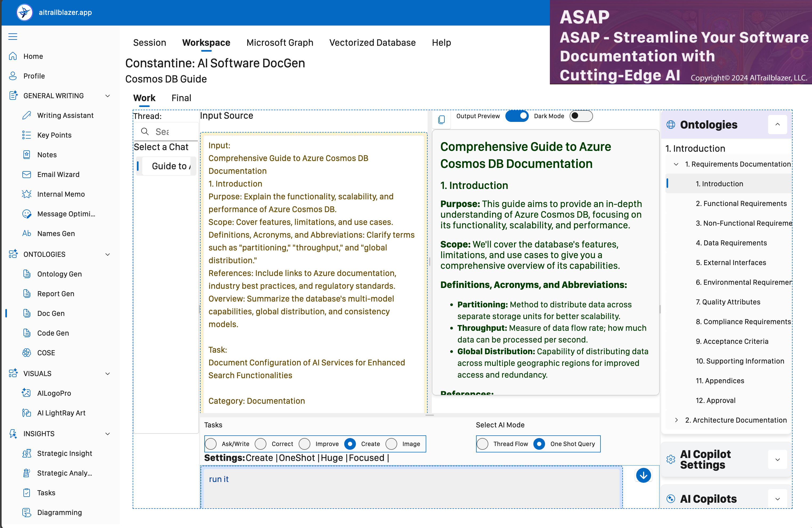Toggle the Output Preview switch off

tap(517, 116)
